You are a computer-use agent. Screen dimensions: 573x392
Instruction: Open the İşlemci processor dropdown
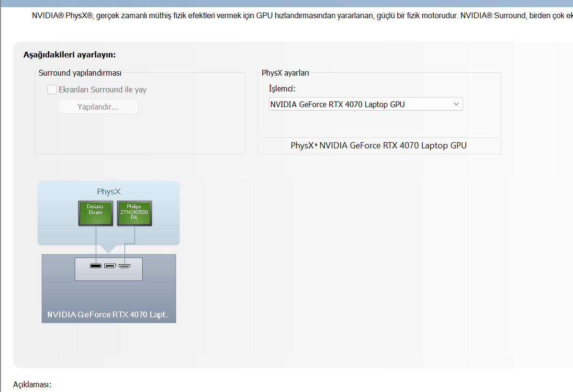366,104
